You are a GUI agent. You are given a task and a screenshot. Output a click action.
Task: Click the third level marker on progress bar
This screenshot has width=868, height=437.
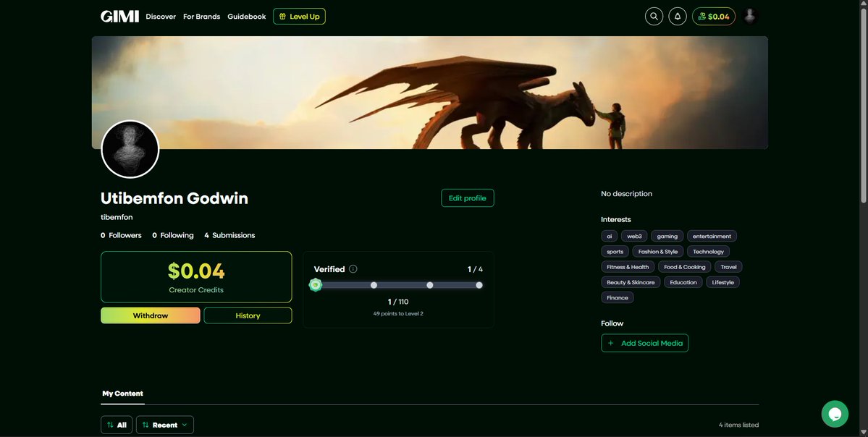429,285
